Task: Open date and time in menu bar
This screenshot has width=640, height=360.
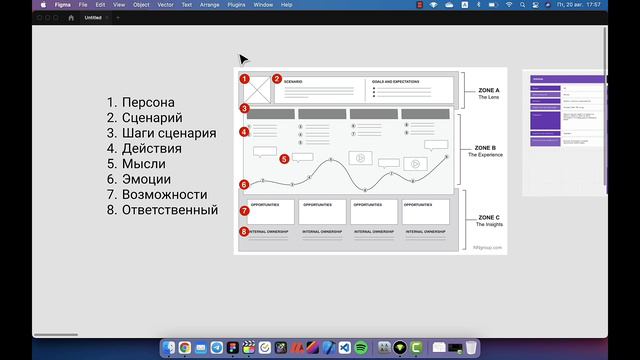Action: [x=578, y=5]
